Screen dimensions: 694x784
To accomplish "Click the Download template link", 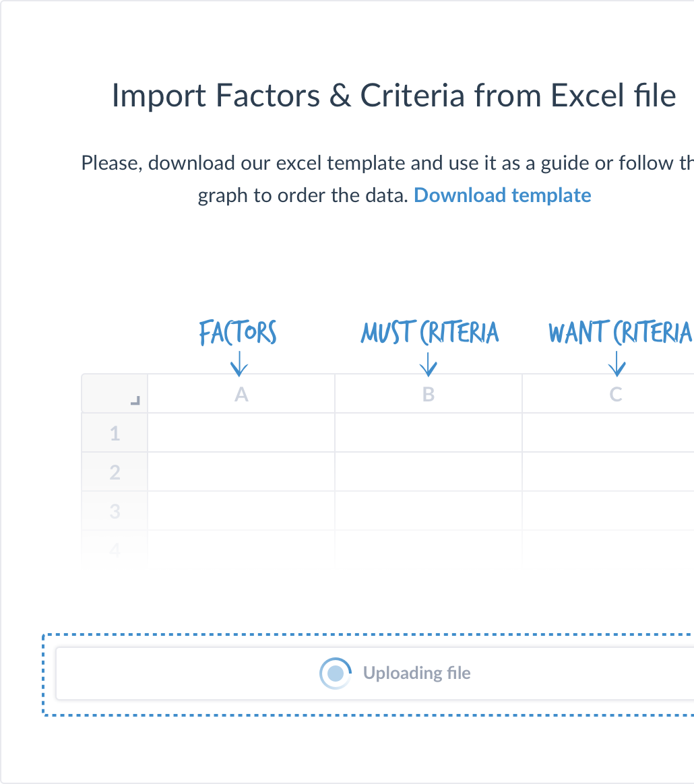I will pos(503,195).
